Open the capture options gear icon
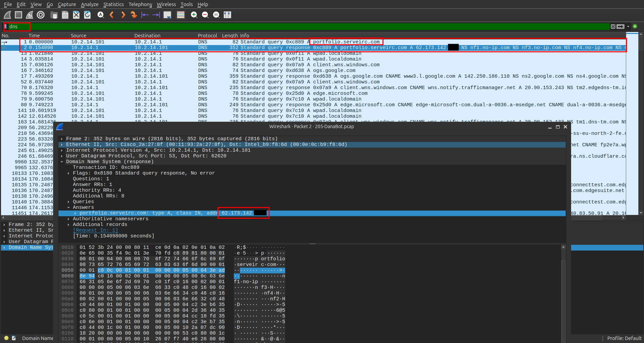 pyautogui.click(x=41, y=15)
